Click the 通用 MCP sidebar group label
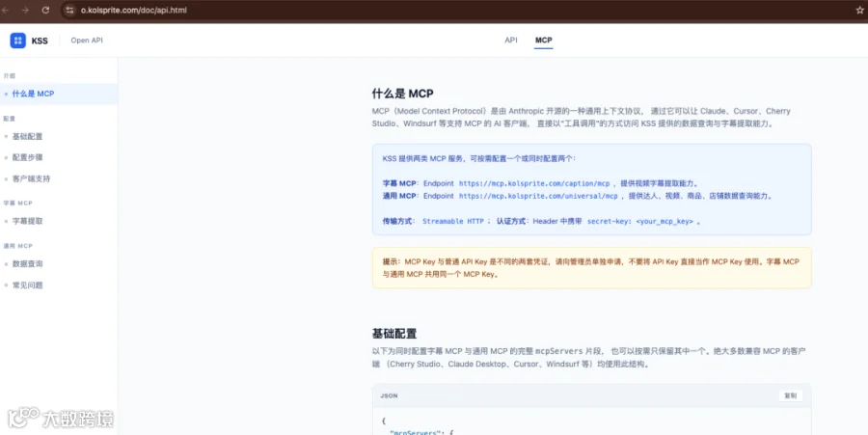 coord(17,246)
